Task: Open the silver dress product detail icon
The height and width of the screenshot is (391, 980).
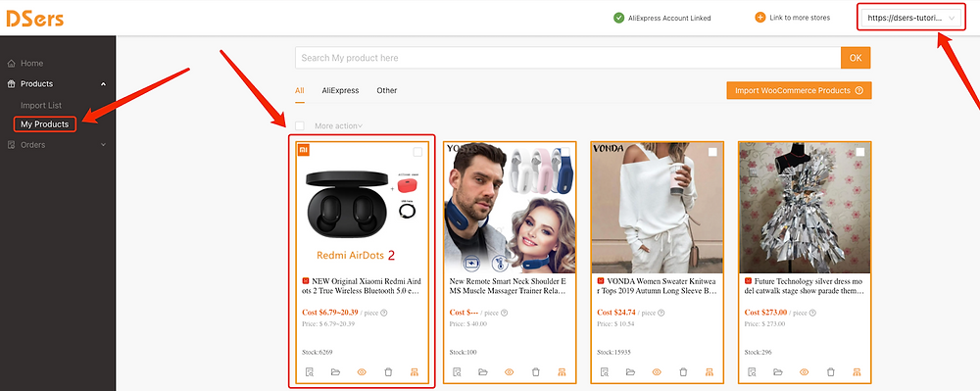Action: point(752,371)
